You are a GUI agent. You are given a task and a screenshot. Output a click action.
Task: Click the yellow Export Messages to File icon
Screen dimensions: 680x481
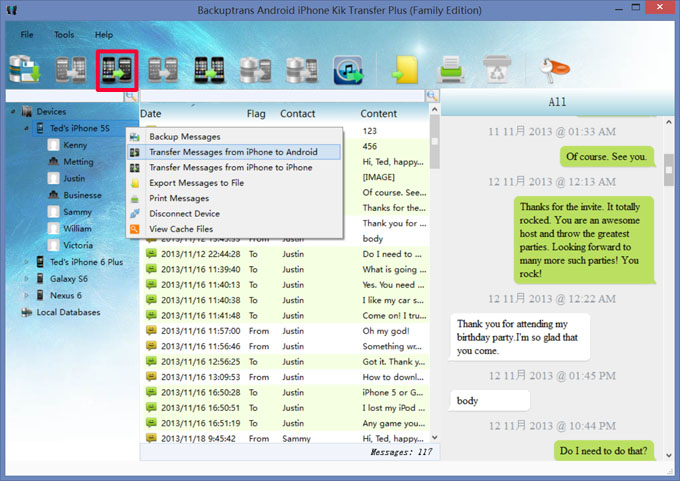pos(405,69)
